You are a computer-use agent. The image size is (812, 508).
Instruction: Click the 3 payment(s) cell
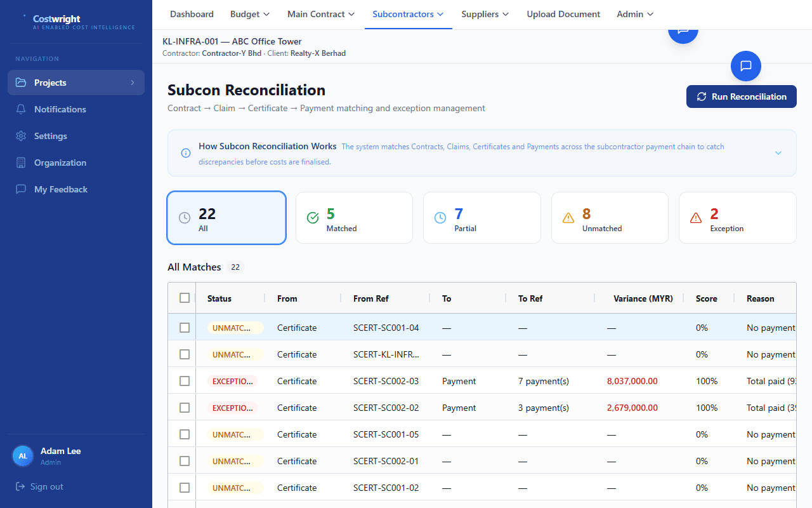tap(544, 408)
